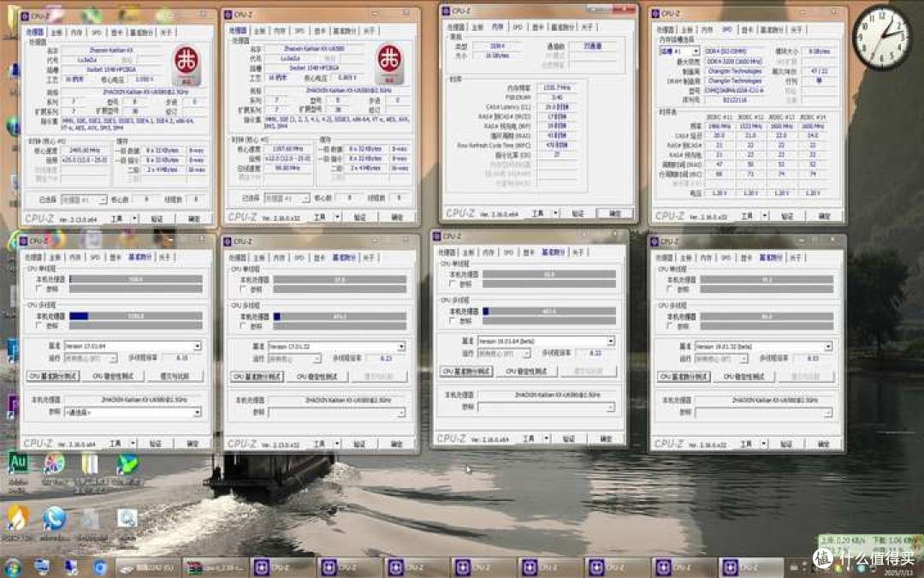Select the blue phone handset desktop icon
This screenshot has height=578, width=924.
pos(54,518)
